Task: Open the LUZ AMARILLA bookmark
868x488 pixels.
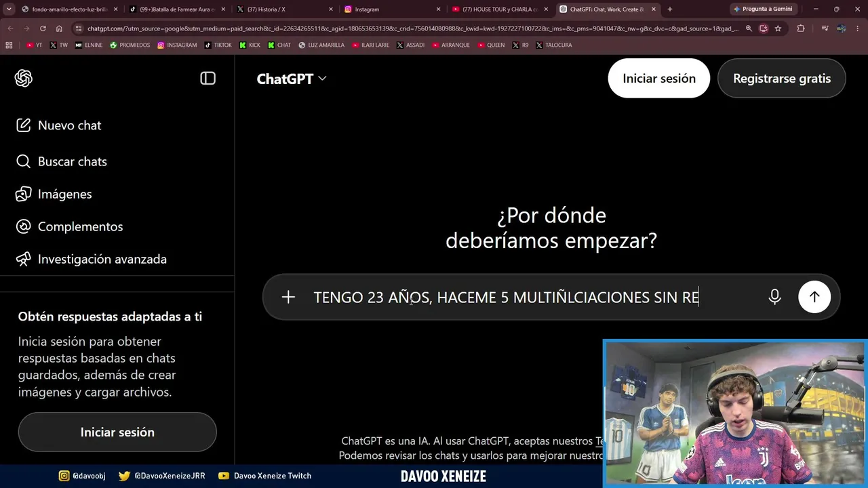Action: pos(321,45)
